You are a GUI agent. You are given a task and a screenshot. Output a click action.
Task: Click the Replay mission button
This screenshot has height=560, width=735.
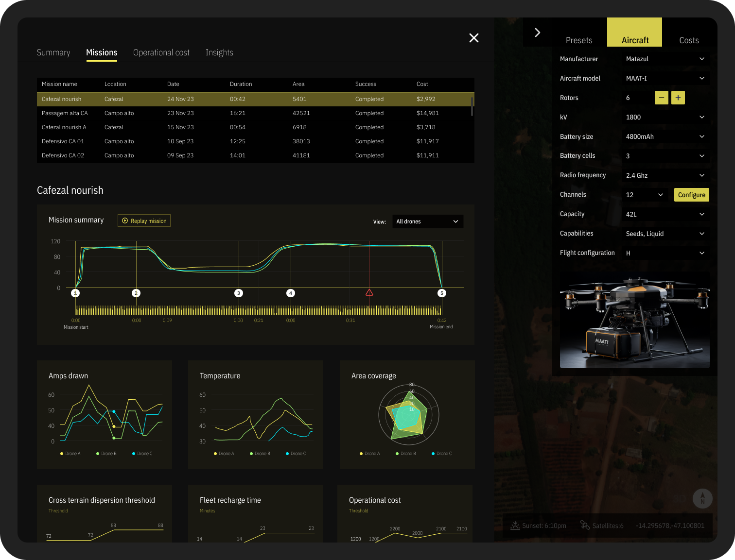(x=144, y=221)
